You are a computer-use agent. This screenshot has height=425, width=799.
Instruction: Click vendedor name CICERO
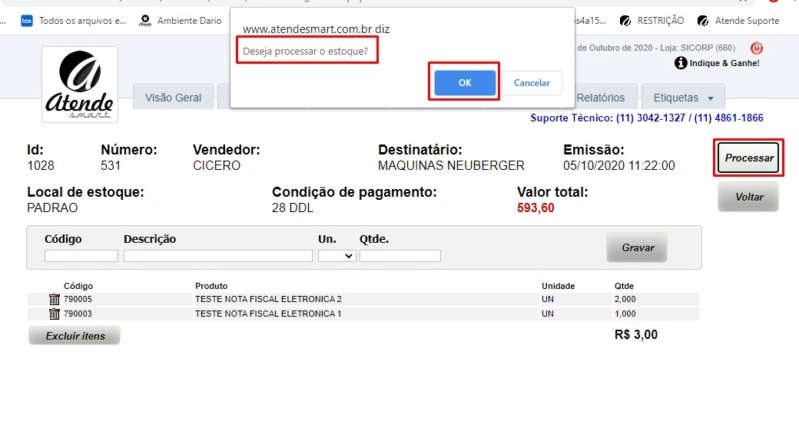pyautogui.click(x=217, y=166)
